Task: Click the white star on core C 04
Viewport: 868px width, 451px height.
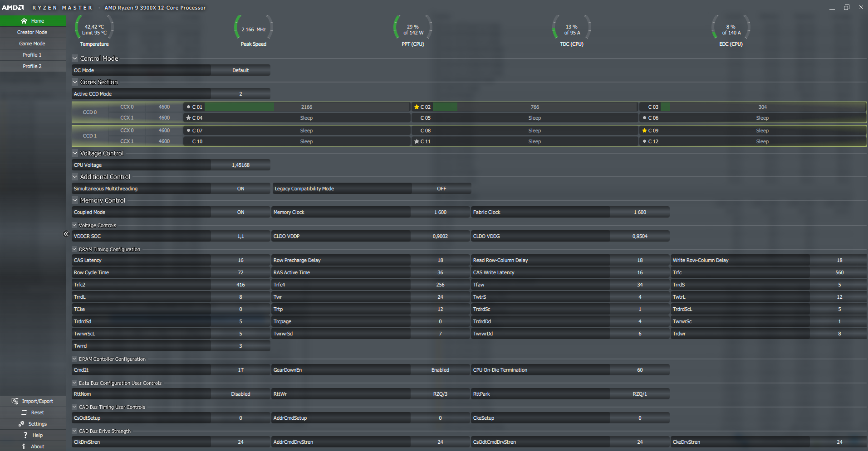Action: click(188, 118)
